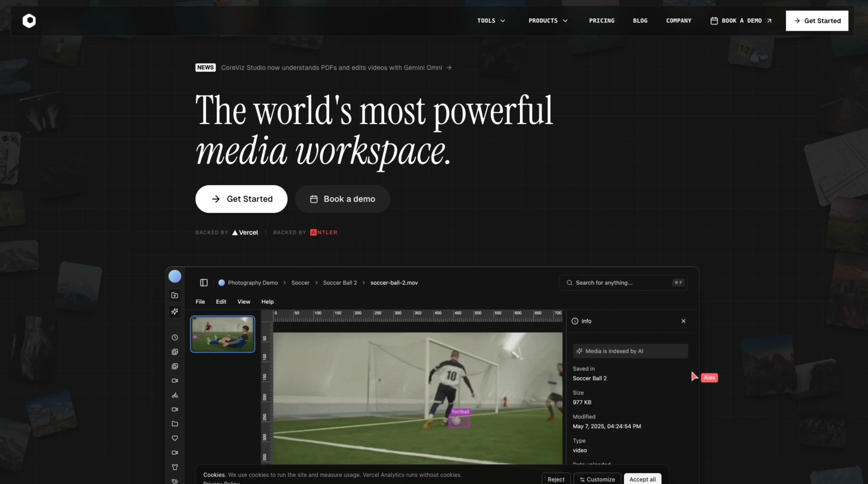
Task: Open the Edit menu
Action: pos(221,302)
